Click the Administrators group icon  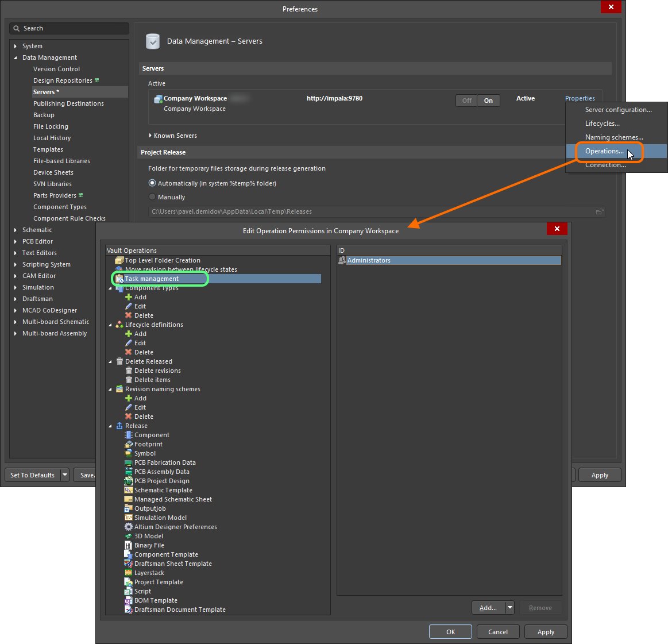342,260
